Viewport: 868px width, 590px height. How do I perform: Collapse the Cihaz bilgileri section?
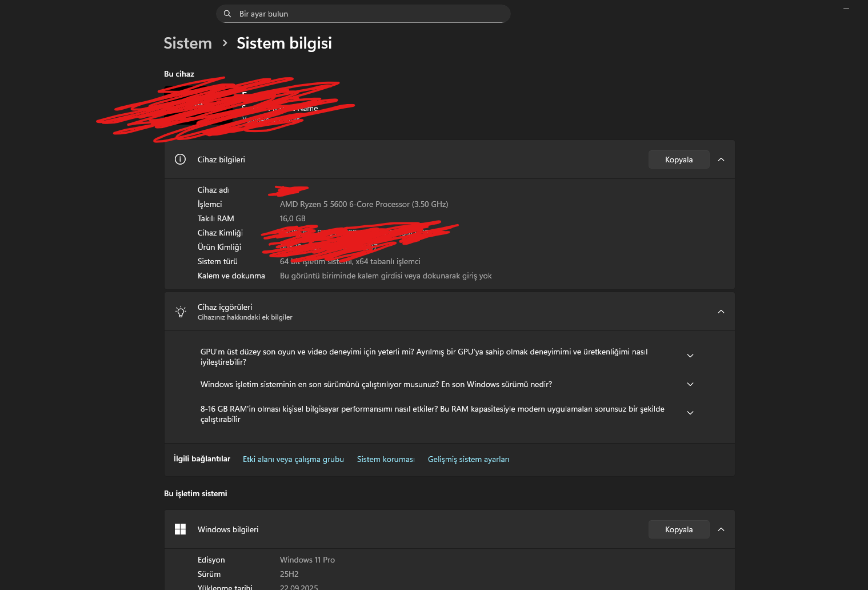pyautogui.click(x=721, y=160)
